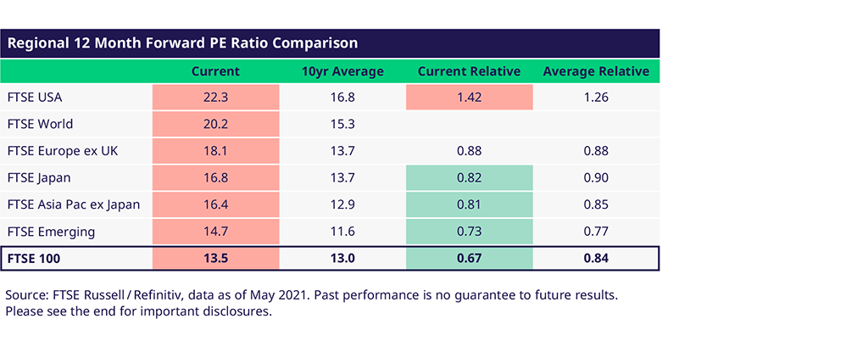Click the '10yr Average' column header
The width and height of the screenshot is (868, 347).
(x=342, y=71)
